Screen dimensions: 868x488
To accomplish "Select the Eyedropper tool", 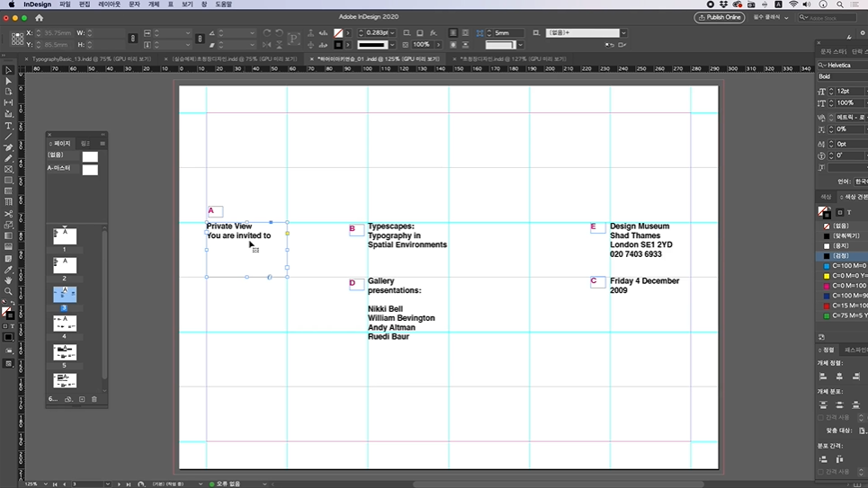I will [x=8, y=270].
